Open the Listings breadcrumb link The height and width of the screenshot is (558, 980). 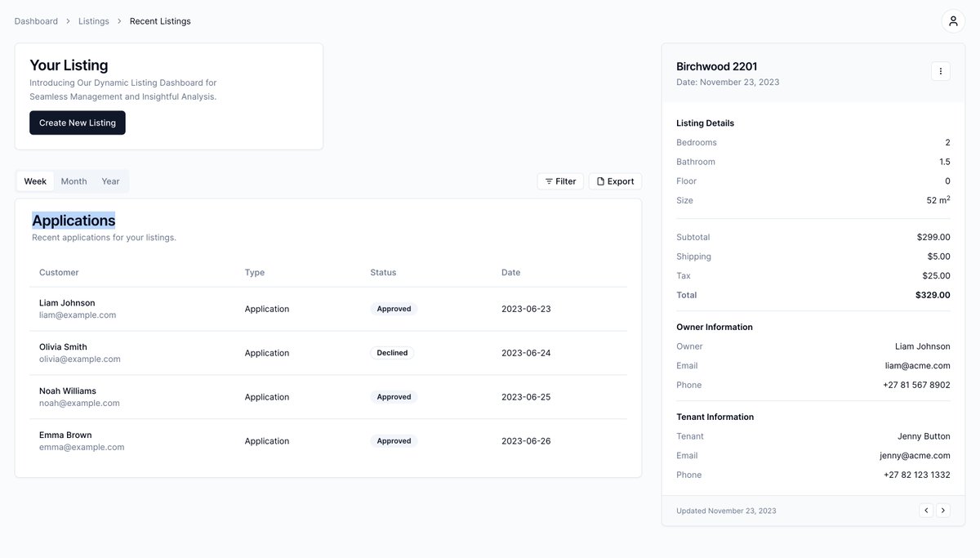[93, 20]
